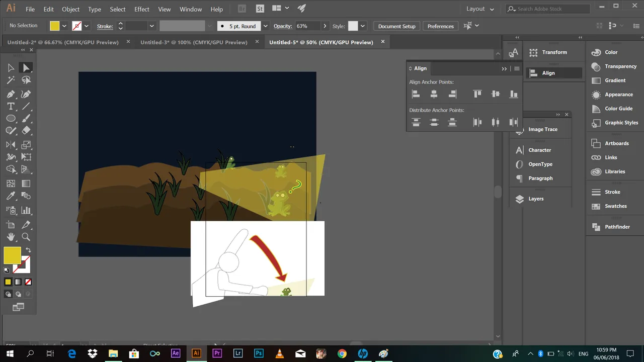This screenshot has height=362, width=644.
Task: Select the Line Segment tool
Action: pos(26,107)
